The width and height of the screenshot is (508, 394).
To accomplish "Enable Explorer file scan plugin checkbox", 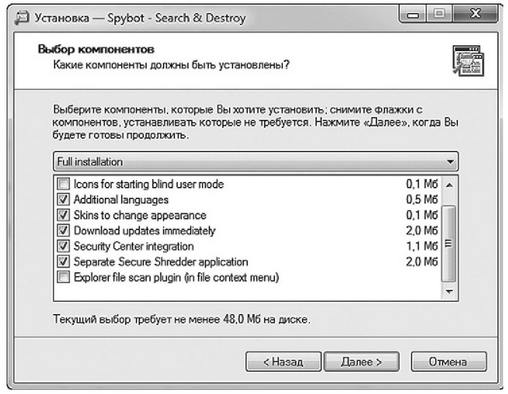I will [x=63, y=277].
